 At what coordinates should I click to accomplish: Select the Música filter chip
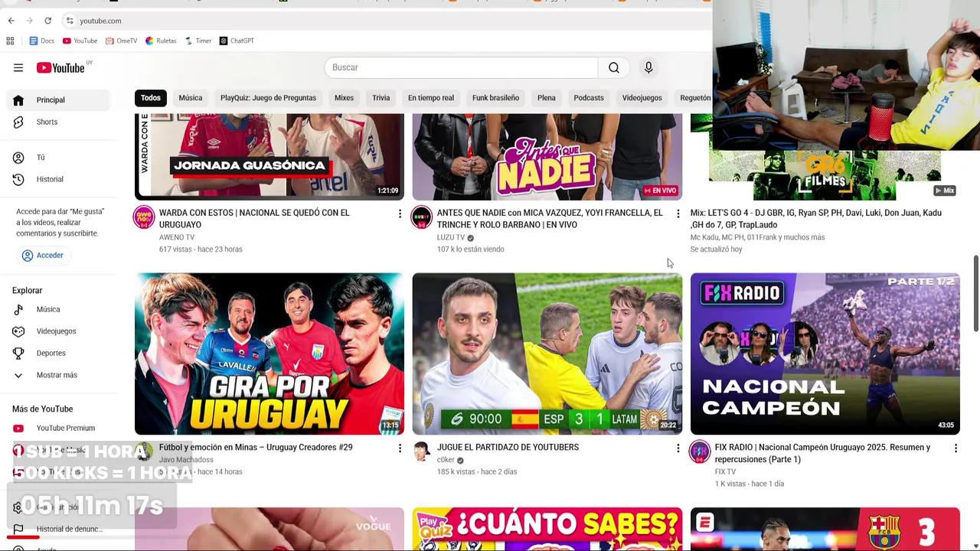pos(191,98)
